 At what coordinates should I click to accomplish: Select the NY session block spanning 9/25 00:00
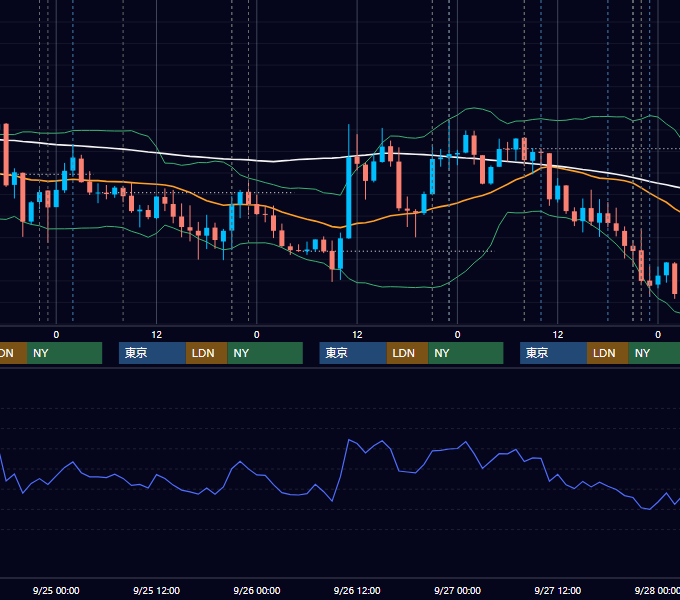(64, 353)
